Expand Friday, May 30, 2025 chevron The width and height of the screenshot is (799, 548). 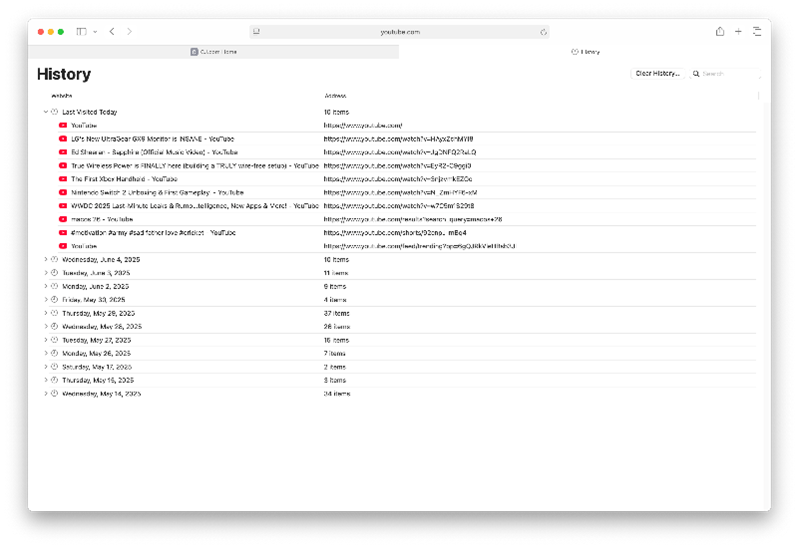[x=46, y=300]
